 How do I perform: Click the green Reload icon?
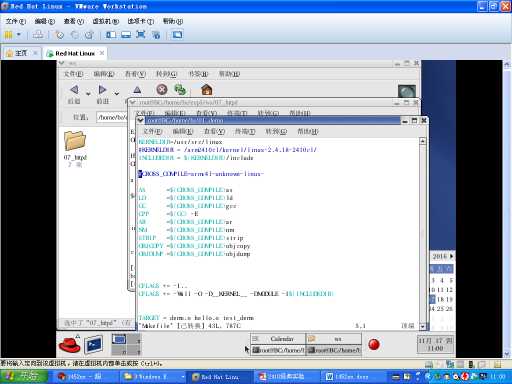point(180,89)
